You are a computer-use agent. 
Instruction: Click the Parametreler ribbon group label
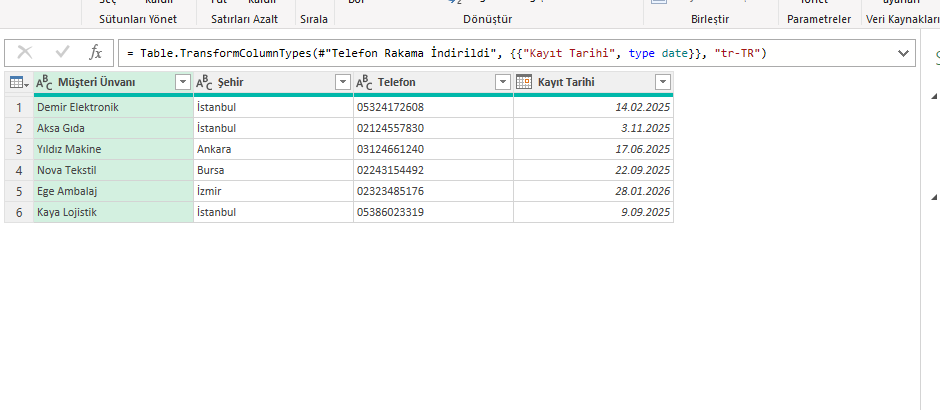[819, 19]
